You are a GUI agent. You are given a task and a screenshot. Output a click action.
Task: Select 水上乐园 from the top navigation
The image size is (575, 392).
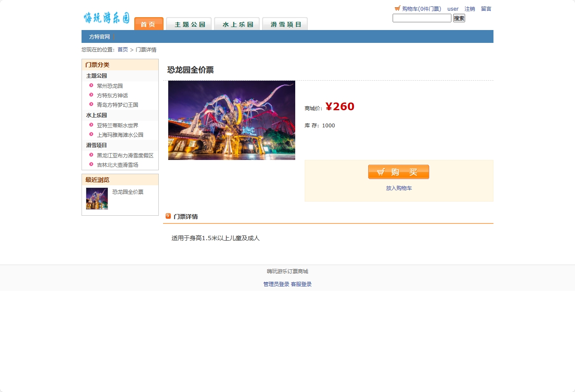237,24
